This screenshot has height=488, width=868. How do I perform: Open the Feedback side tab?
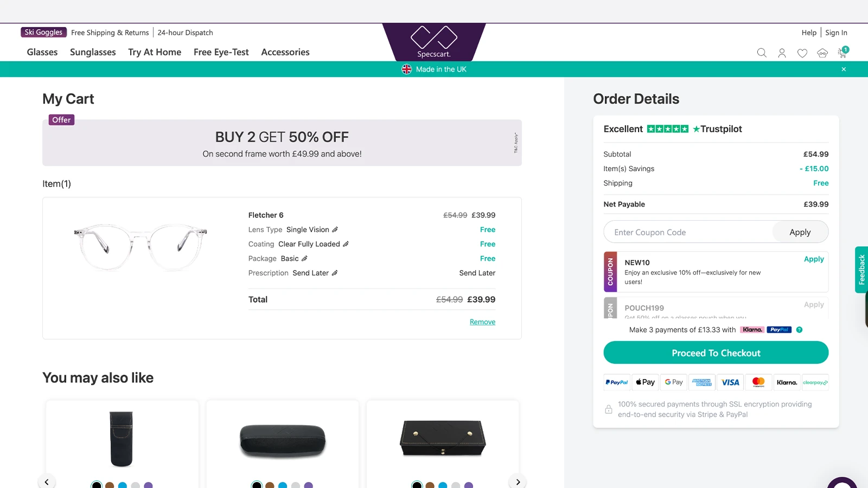(x=861, y=269)
